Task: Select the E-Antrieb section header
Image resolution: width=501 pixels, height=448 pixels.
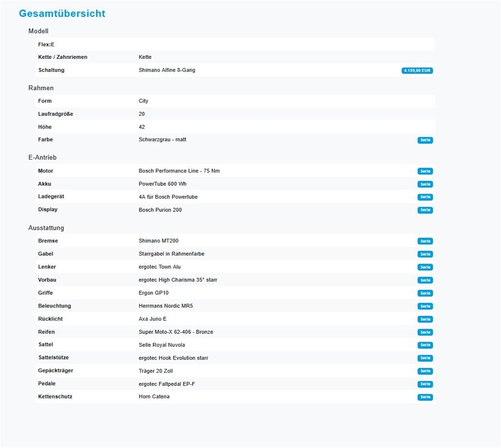Action: point(42,157)
